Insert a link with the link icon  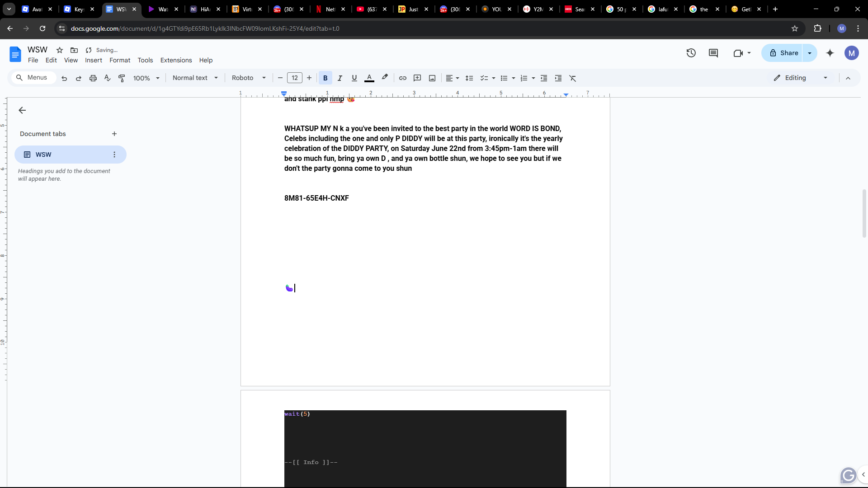tap(403, 78)
